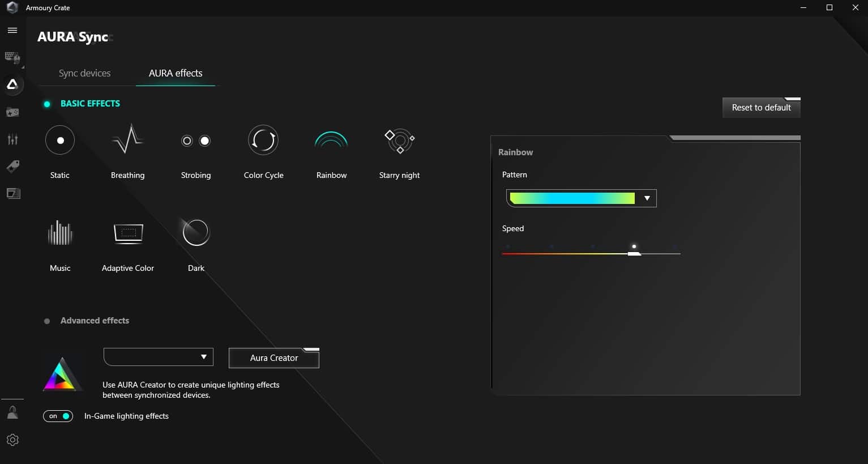Open the Rainbow Pattern dropdown
The width and height of the screenshot is (868, 464).
click(x=581, y=198)
